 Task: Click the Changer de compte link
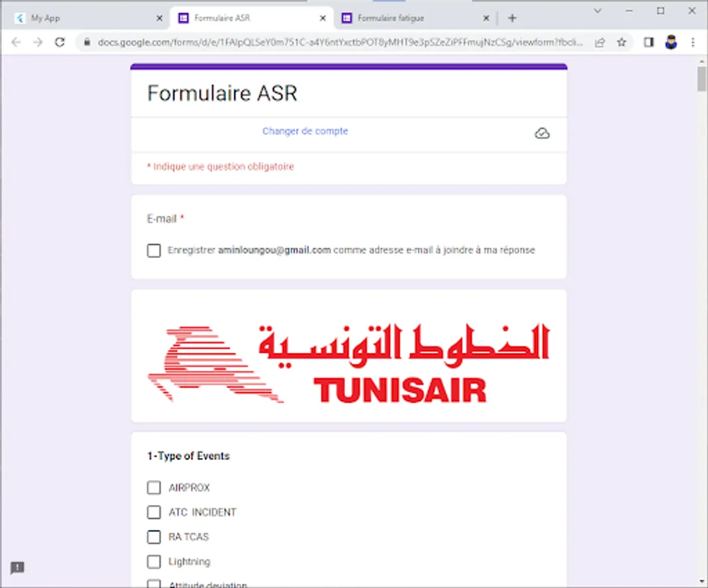[x=305, y=131]
